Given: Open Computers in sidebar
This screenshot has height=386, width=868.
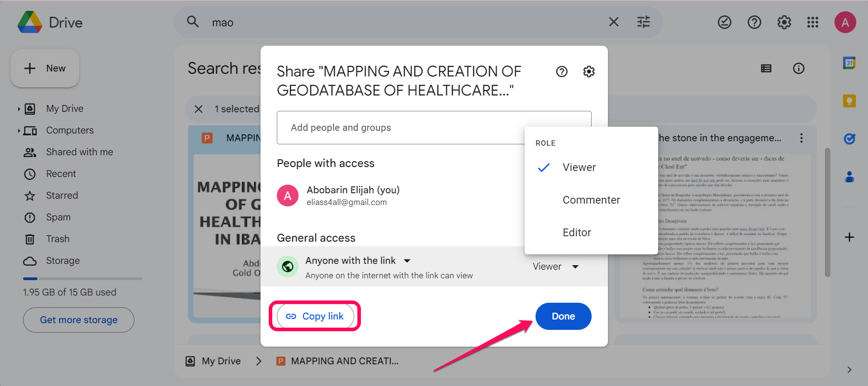Looking at the screenshot, I should coord(70,130).
